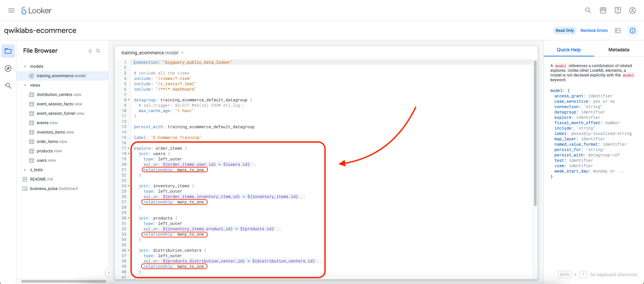Screen dimensions: 644x284
Task: Click the products view table icon
Action: 32,151
